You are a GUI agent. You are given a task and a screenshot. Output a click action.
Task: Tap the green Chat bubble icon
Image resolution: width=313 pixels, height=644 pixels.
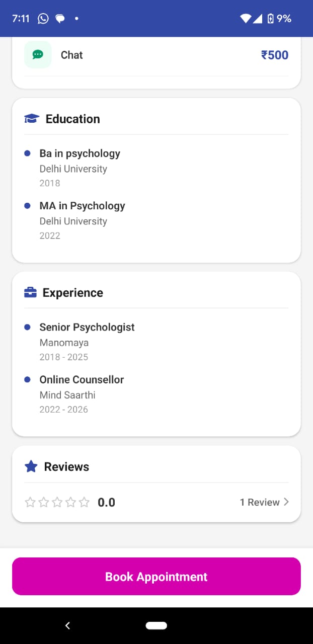[x=38, y=55]
